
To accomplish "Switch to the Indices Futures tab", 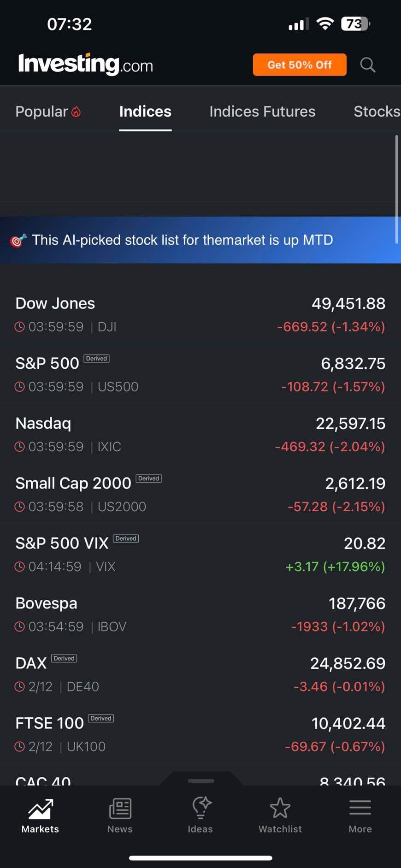I will [262, 112].
